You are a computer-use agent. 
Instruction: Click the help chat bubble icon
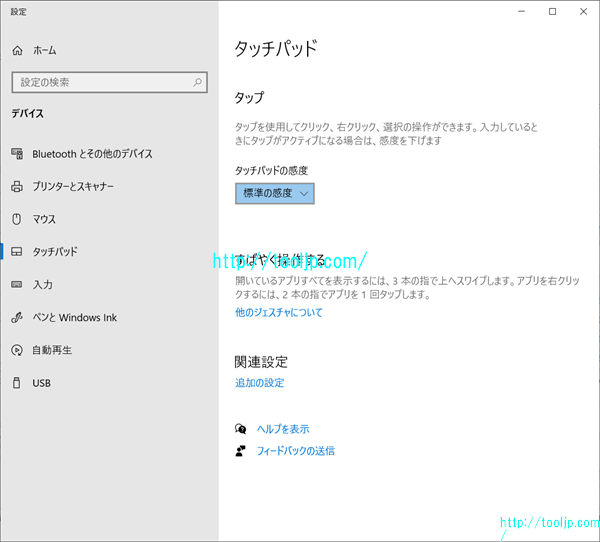[x=240, y=429]
